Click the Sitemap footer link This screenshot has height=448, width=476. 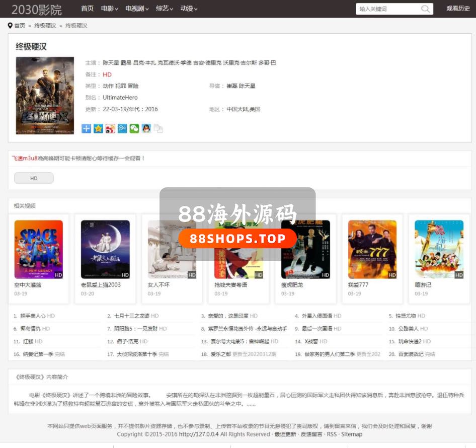(351, 434)
